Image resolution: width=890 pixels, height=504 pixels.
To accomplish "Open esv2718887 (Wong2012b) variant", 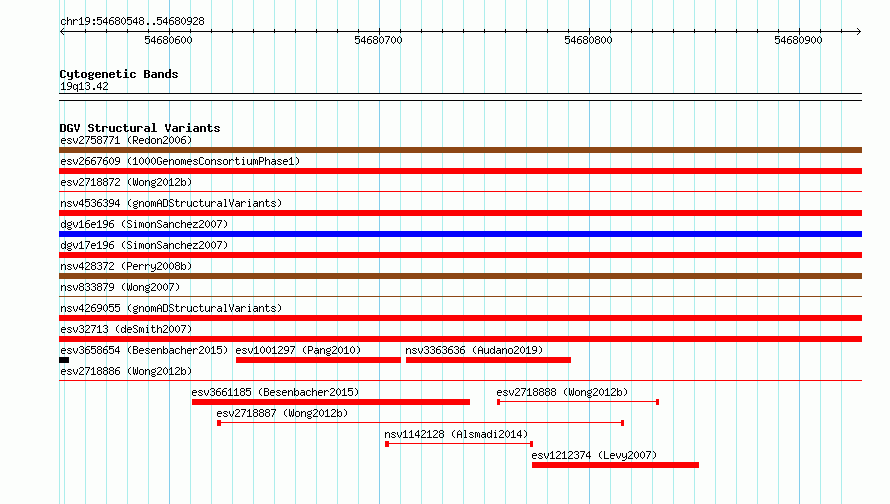I will (x=282, y=413).
